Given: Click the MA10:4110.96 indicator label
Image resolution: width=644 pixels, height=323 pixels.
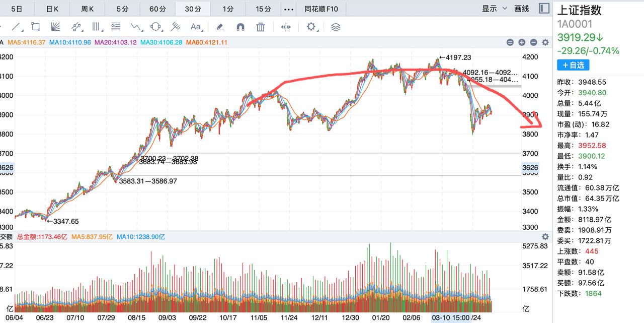Looking at the screenshot, I should (70, 43).
